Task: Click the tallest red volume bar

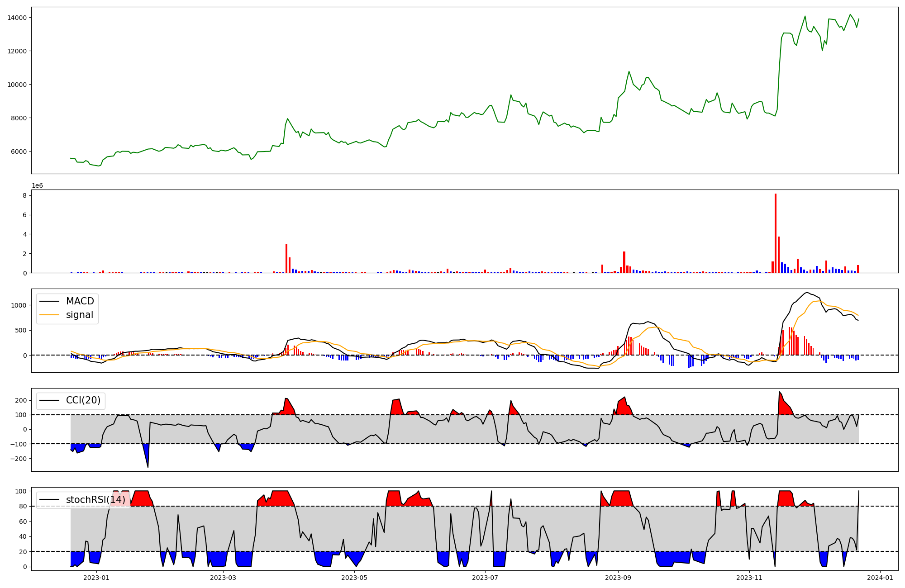Action: [776, 233]
